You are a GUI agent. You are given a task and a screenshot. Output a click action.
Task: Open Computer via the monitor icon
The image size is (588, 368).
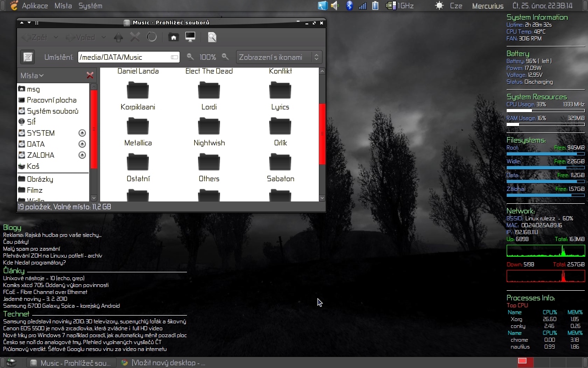click(x=190, y=37)
